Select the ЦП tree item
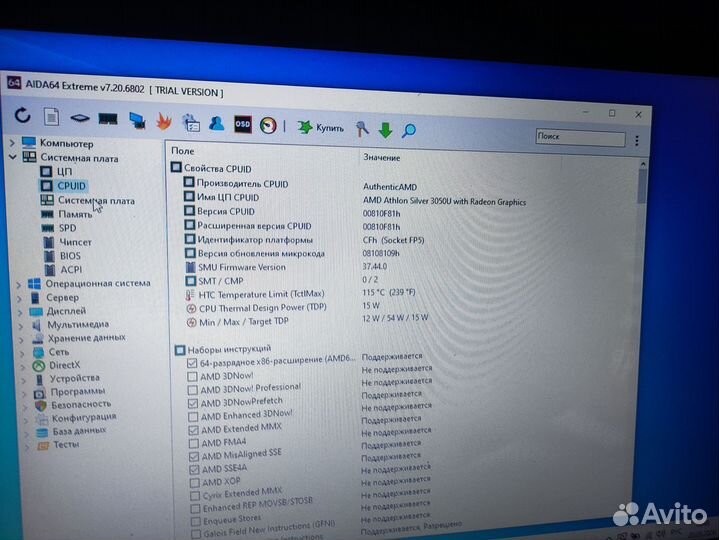Image resolution: width=719 pixels, height=540 pixels. 56,171
